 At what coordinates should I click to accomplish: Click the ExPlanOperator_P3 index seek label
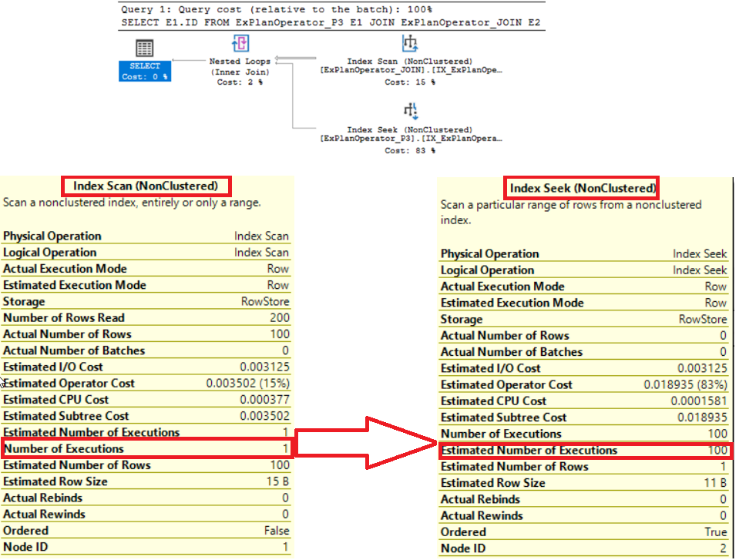[410, 139]
